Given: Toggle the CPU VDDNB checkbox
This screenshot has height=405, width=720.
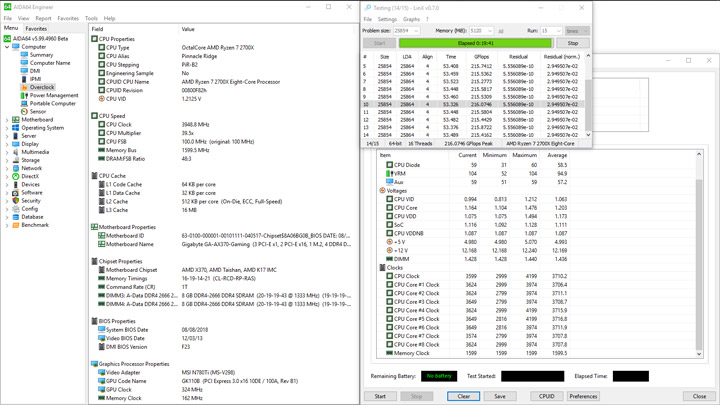Looking at the screenshot, I should (x=389, y=233).
